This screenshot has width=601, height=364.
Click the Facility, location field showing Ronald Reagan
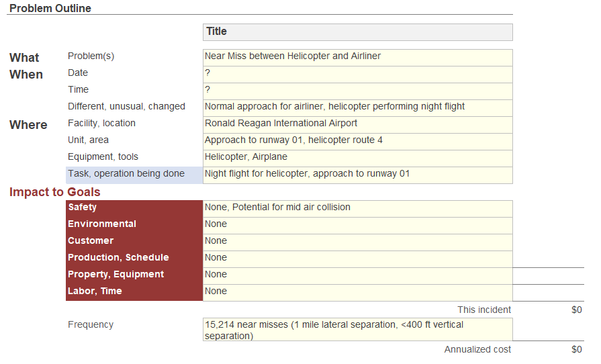(x=357, y=124)
